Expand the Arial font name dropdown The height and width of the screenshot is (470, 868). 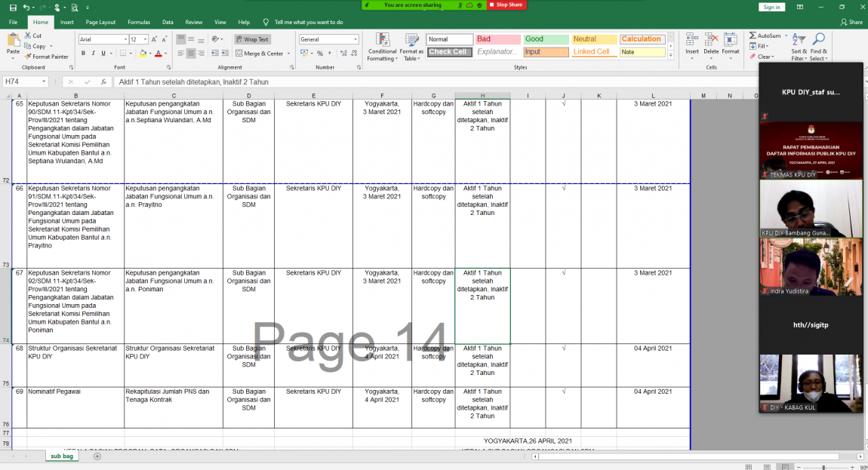coord(125,39)
